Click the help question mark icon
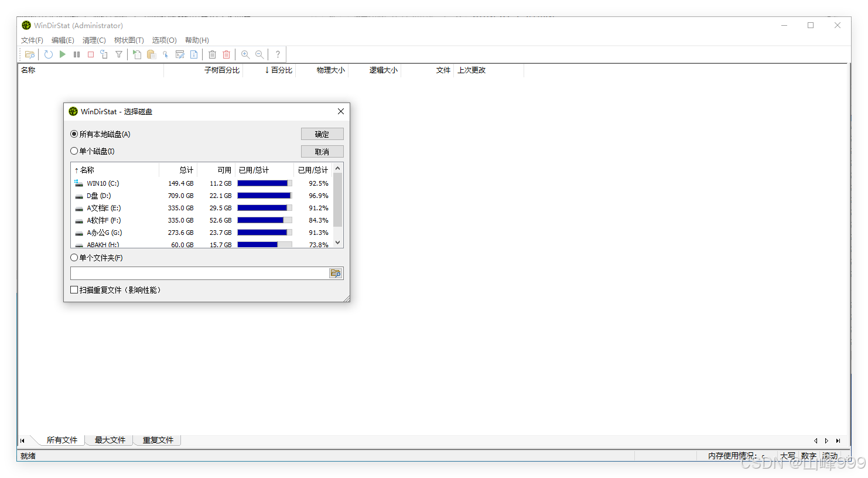 pyautogui.click(x=278, y=54)
